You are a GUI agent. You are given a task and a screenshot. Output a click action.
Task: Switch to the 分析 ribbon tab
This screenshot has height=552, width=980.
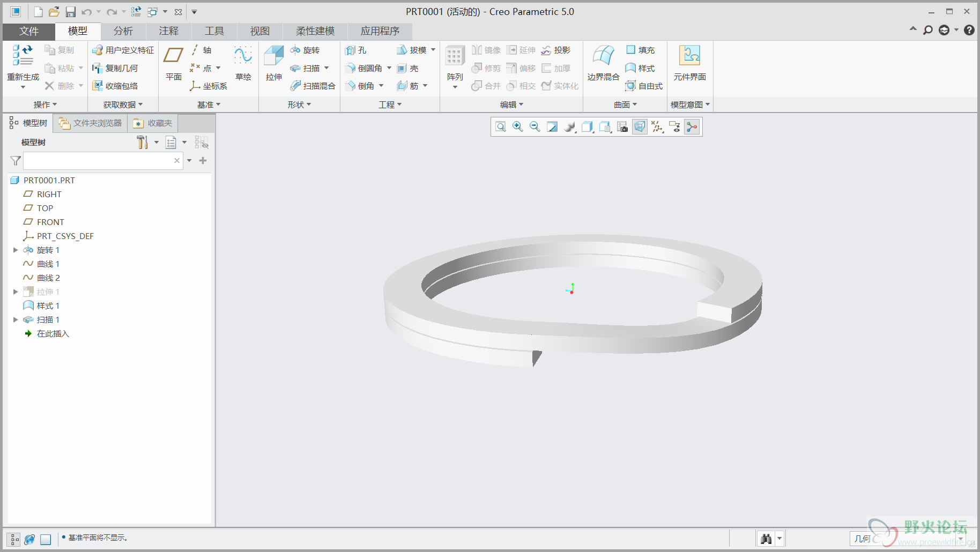[123, 31]
